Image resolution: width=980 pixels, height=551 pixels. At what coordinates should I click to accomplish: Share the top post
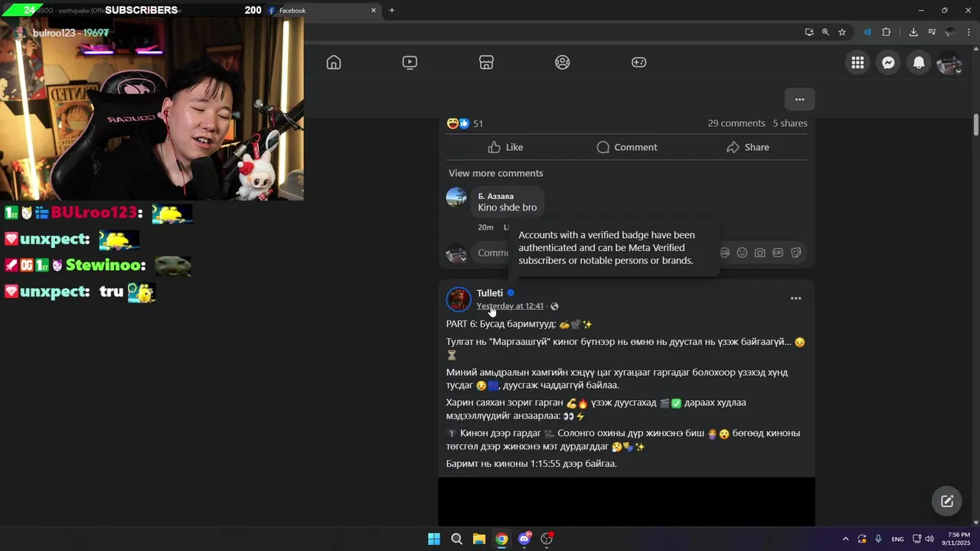pos(747,147)
